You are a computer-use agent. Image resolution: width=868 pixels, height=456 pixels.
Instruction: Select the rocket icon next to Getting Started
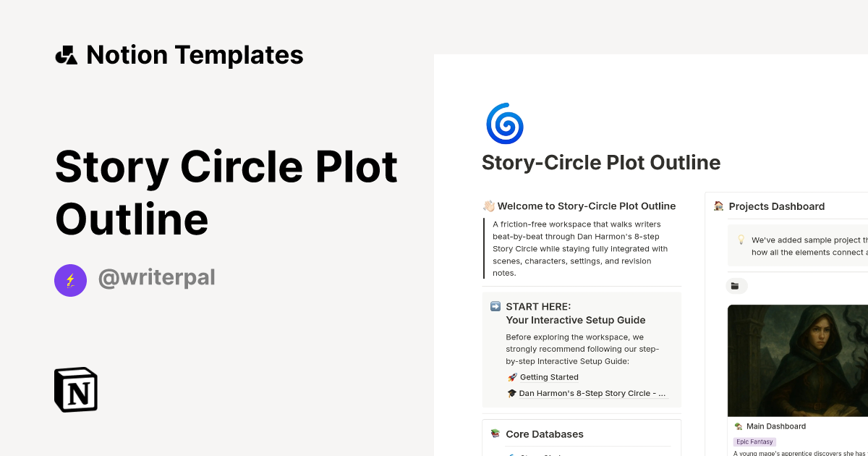click(512, 377)
